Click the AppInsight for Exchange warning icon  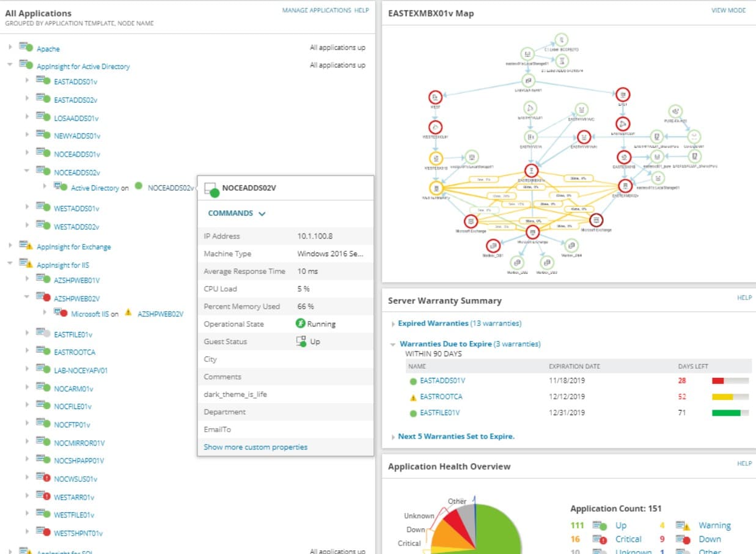pyautogui.click(x=26, y=246)
